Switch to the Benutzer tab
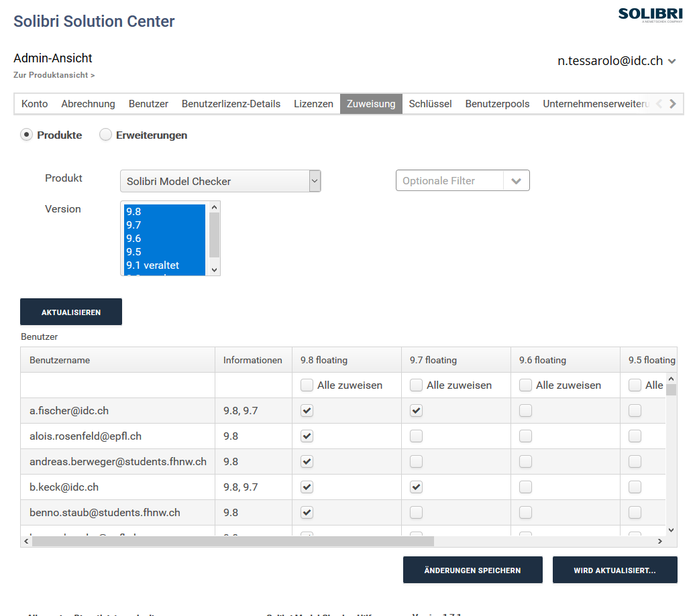 tap(148, 104)
